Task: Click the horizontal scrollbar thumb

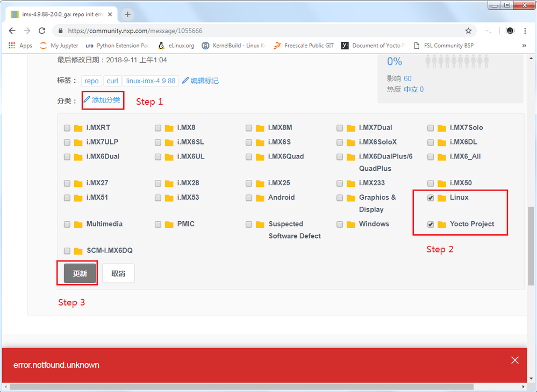Action: (x=241, y=387)
